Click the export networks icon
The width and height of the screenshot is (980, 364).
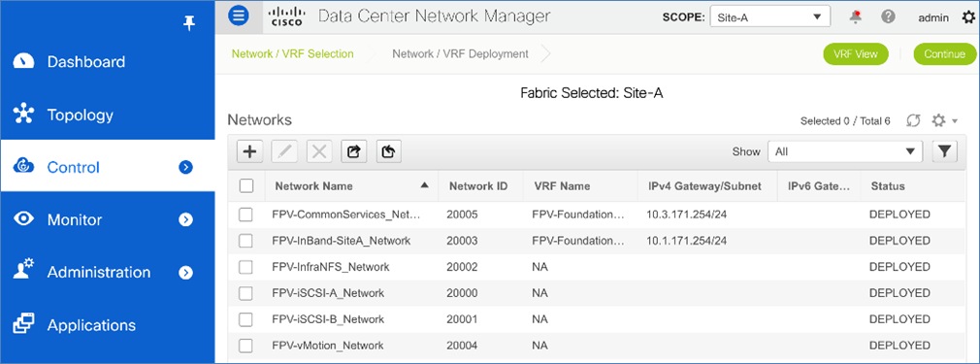(354, 151)
